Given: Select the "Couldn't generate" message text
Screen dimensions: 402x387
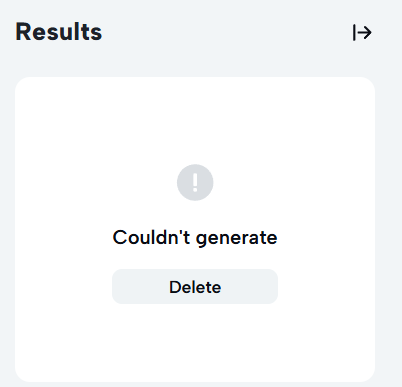Looking at the screenshot, I should pos(195,238).
